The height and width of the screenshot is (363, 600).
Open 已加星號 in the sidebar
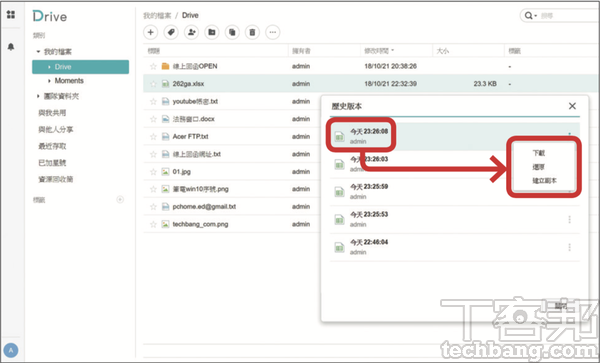coord(52,163)
